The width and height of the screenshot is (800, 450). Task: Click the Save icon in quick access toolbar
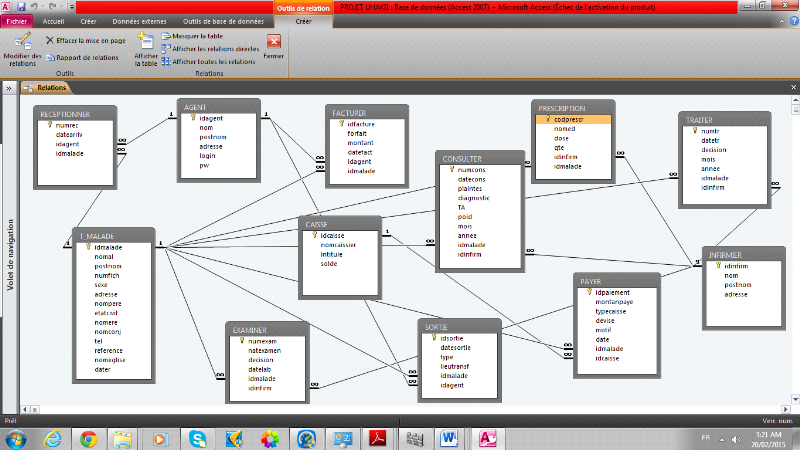tap(20, 6)
